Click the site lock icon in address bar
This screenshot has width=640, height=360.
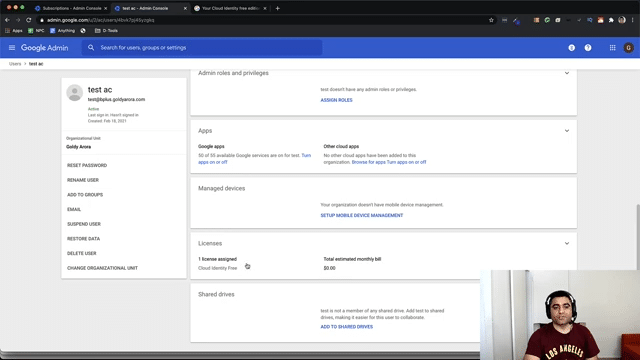point(42,20)
